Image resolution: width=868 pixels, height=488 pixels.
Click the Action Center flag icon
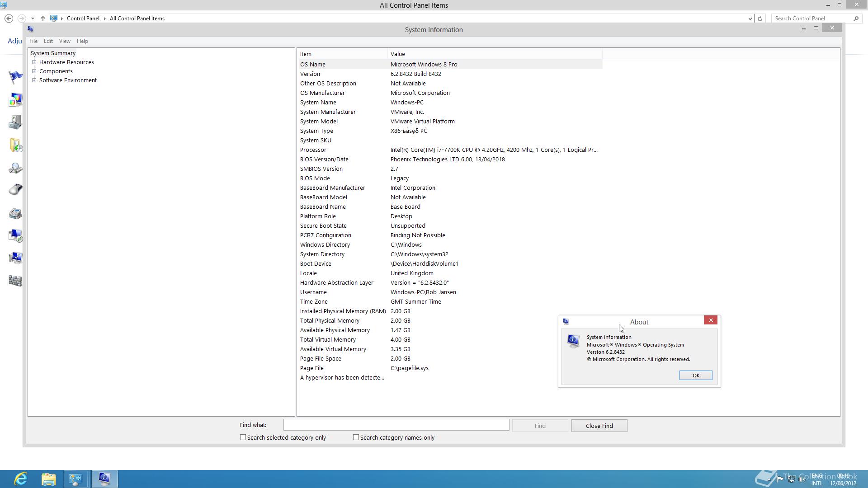[15, 77]
